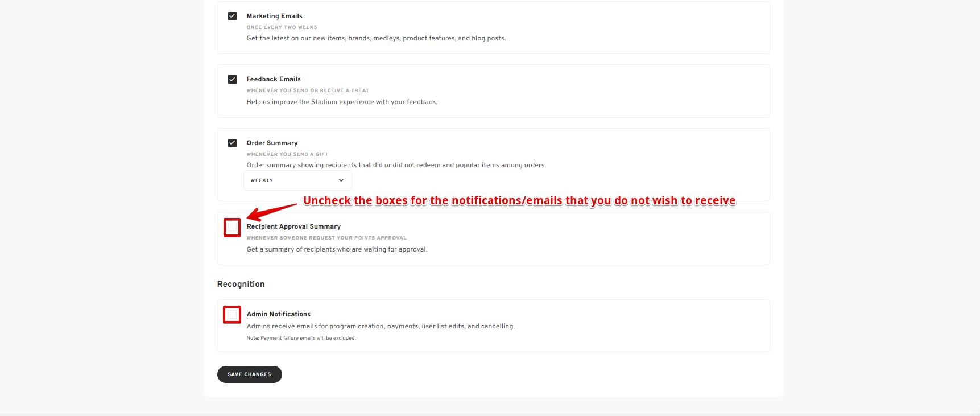Screen dimensions: 980x416
Task: Open the WEEKLY frequency dropdown
Action: tap(297, 180)
